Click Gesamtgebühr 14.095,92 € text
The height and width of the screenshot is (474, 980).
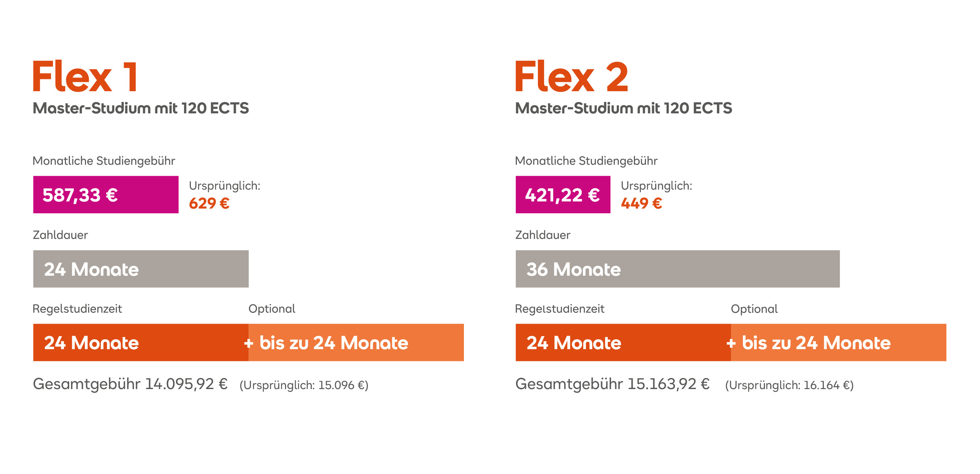pyautogui.click(x=130, y=384)
